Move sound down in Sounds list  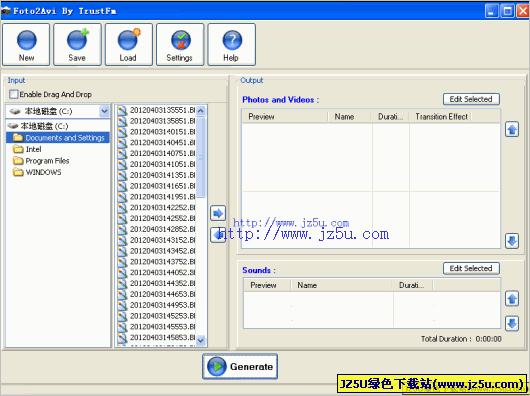click(512, 323)
